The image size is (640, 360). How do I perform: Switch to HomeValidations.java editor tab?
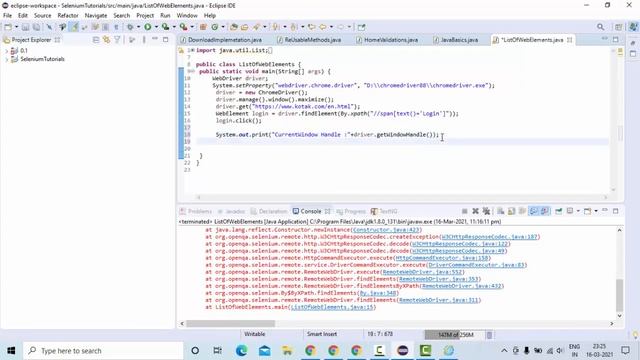point(391,40)
